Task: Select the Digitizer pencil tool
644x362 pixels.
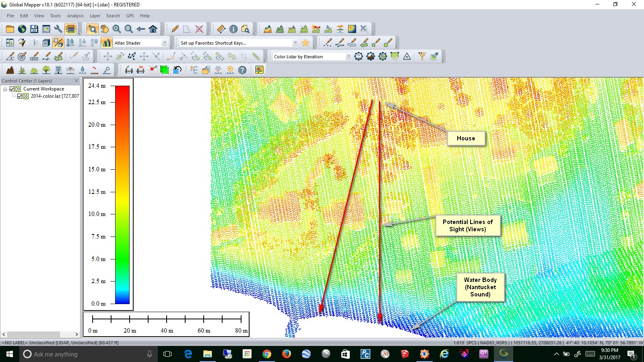Action: tap(175, 29)
